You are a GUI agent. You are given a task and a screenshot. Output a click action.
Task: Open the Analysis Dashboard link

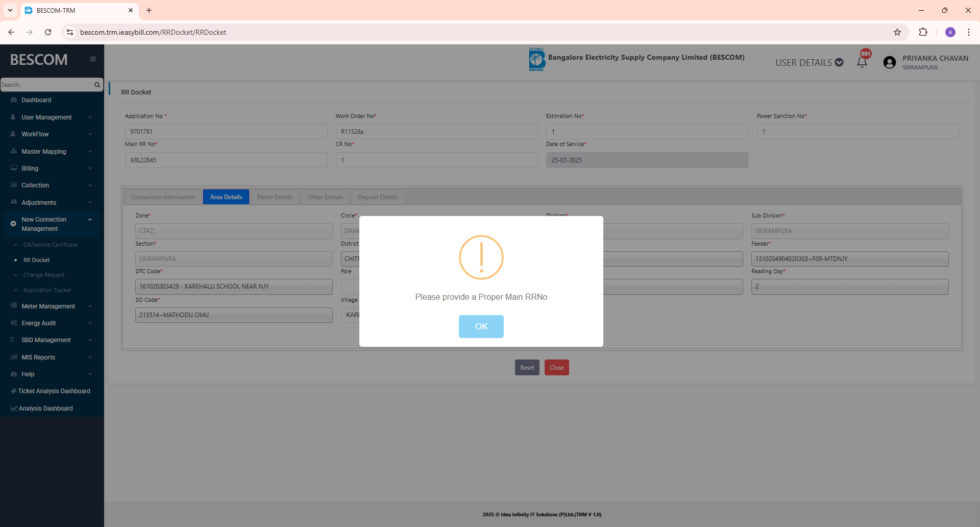pyautogui.click(x=42, y=409)
